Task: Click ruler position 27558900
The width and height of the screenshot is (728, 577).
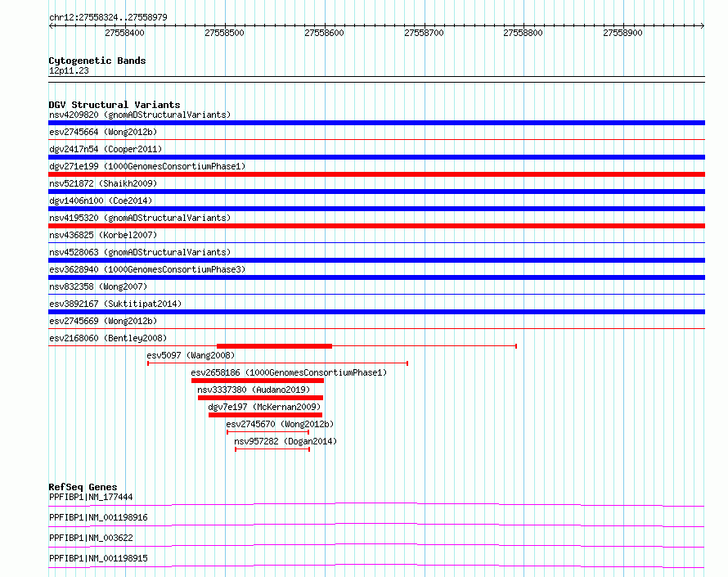Action: (622, 33)
